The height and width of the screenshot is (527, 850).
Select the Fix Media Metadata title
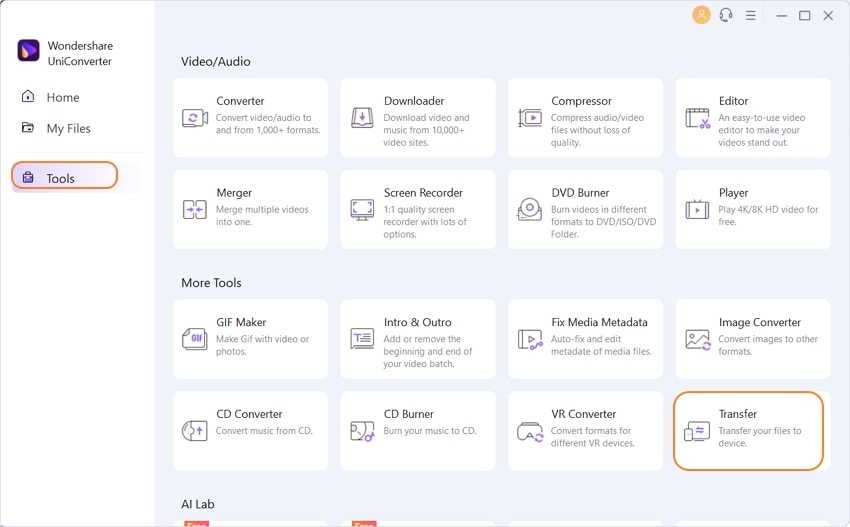599,322
